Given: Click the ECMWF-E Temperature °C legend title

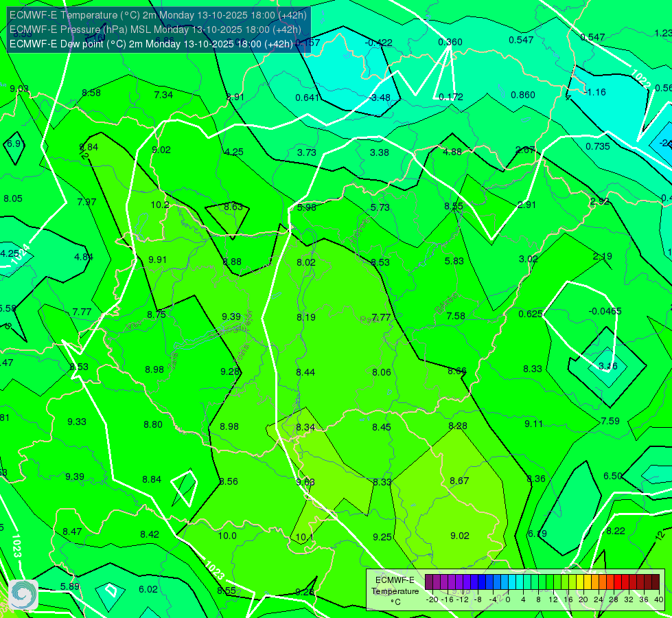Looking at the screenshot, I should click(395, 591).
